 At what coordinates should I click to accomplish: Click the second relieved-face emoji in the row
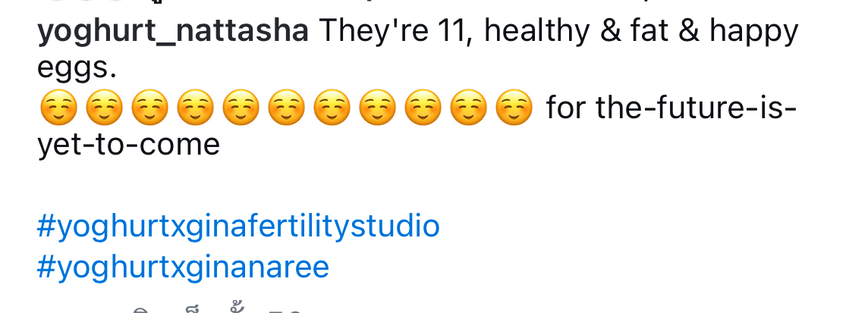pos(104,107)
